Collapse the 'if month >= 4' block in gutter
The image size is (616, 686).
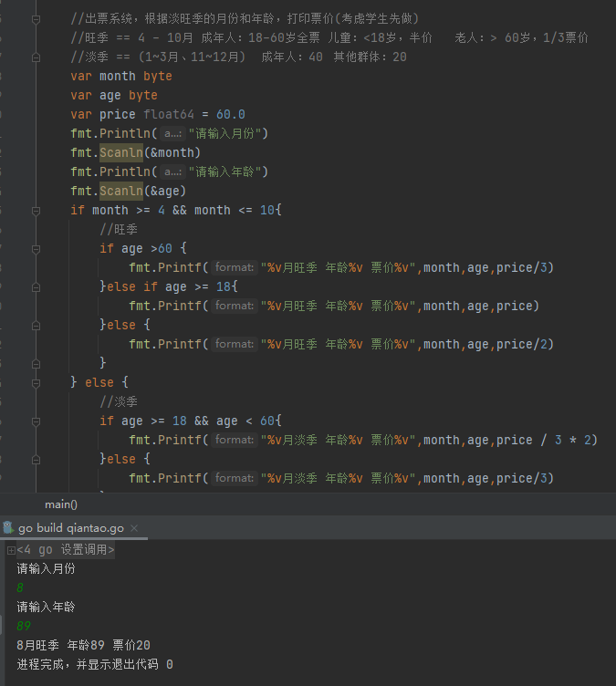pos(36,211)
